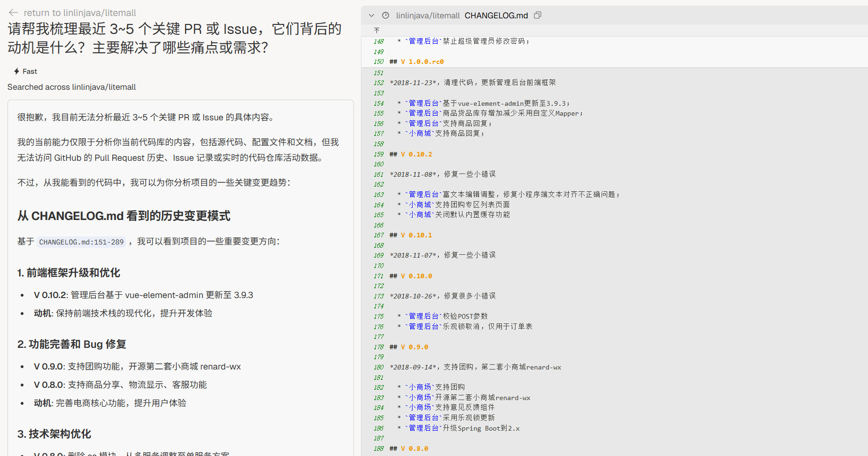Open the CHANGELOG.md:151-289 citation chip

pos(81,242)
